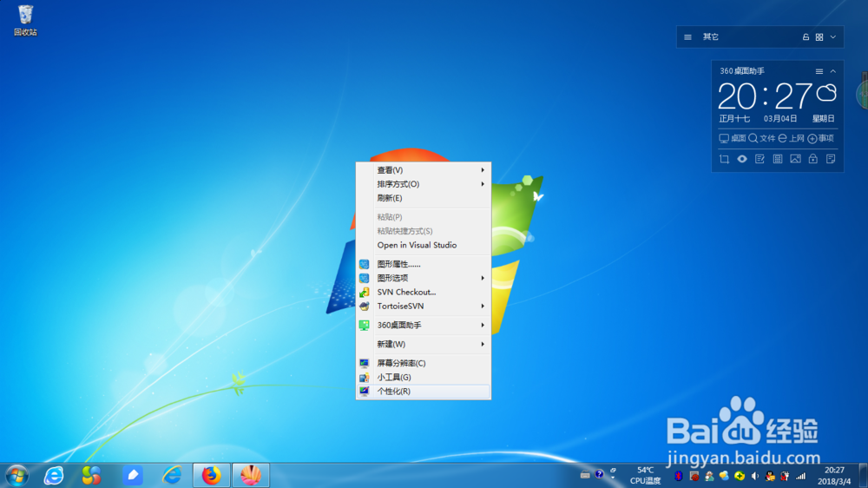Click the volume speaker tray icon
The image size is (868, 488).
pos(754,476)
